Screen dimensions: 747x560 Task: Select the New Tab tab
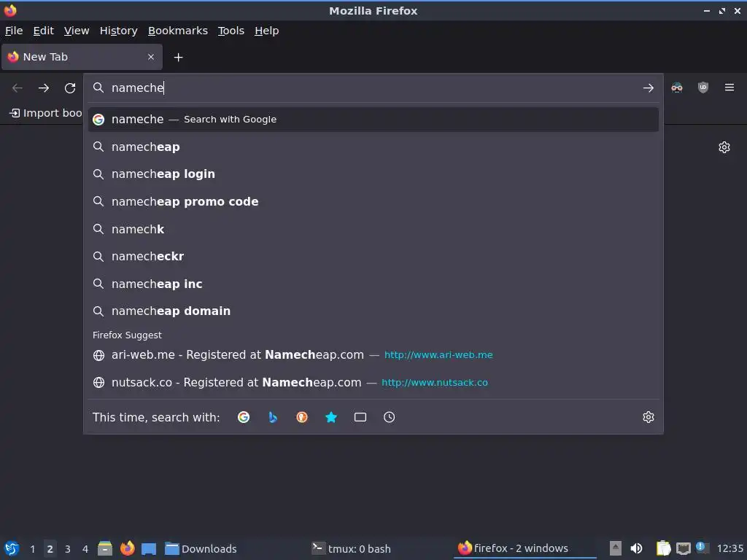pos(82,57)
